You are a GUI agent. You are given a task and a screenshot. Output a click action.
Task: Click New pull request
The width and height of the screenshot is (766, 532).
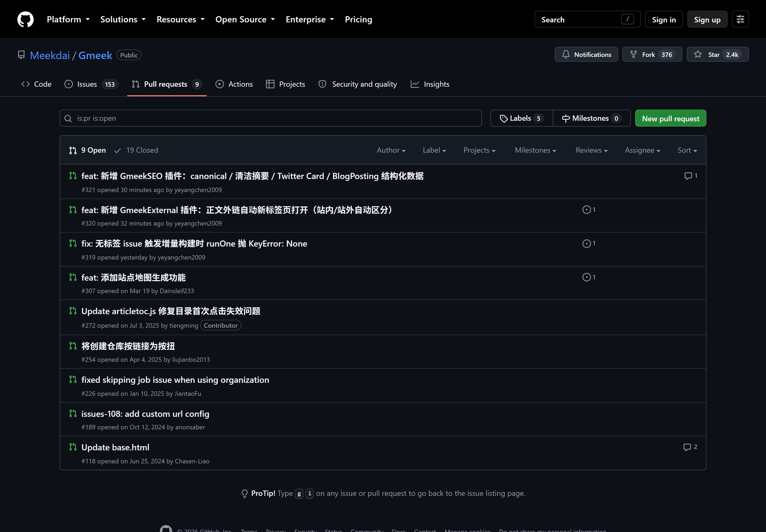(x=670, y=118)
